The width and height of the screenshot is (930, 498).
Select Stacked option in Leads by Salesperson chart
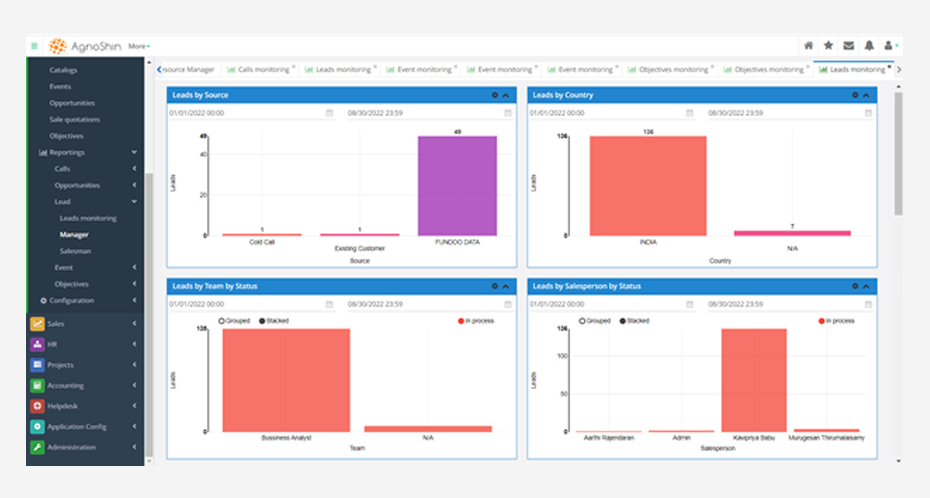coord(624,321)
